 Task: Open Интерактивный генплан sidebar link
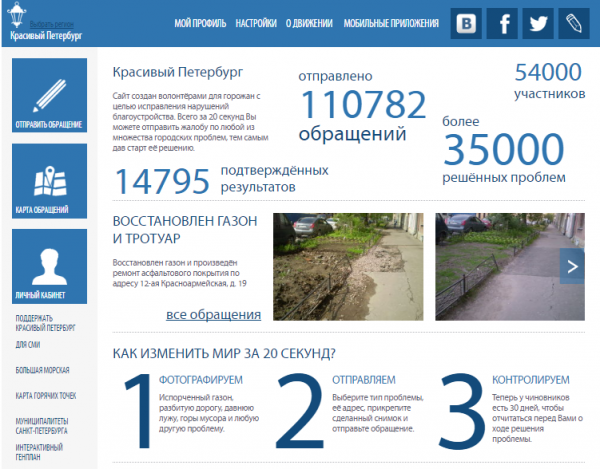(x=39, y=452)
